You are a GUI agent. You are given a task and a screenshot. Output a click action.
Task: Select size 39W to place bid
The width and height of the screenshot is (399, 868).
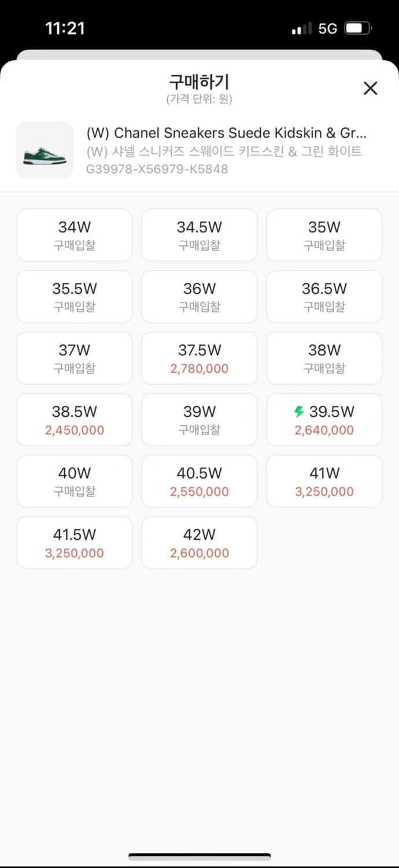pos(199,419)
